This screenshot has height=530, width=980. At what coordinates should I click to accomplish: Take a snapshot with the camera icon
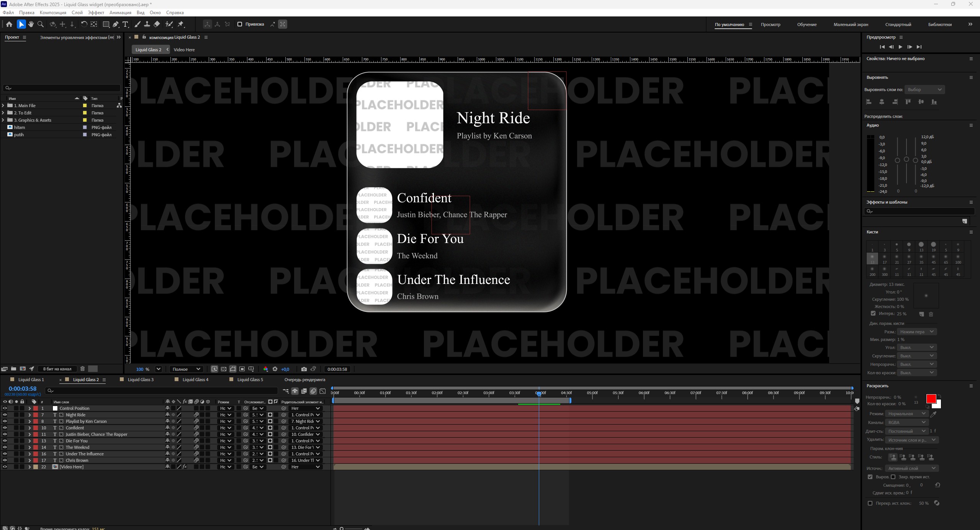pos(304,369)
